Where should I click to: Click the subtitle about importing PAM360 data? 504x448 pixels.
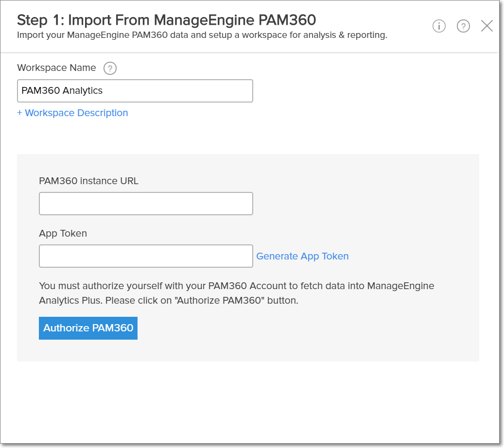coord(202,35)
